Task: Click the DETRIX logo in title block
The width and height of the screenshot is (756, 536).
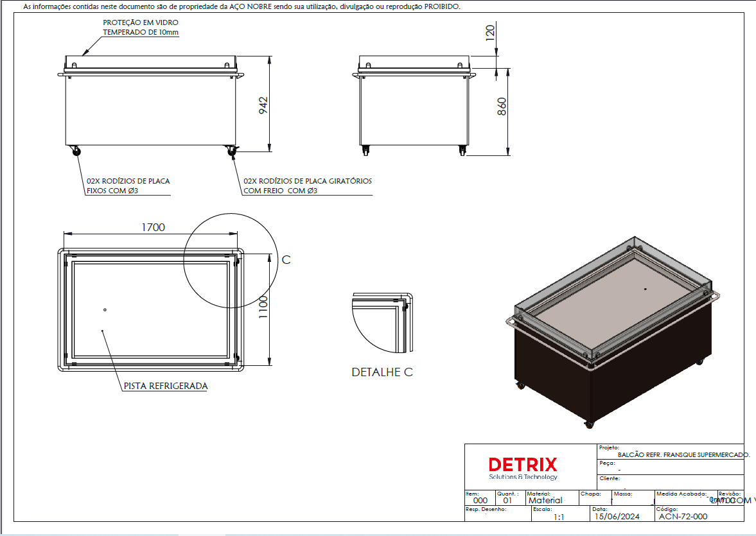Action: coord(523,465)
